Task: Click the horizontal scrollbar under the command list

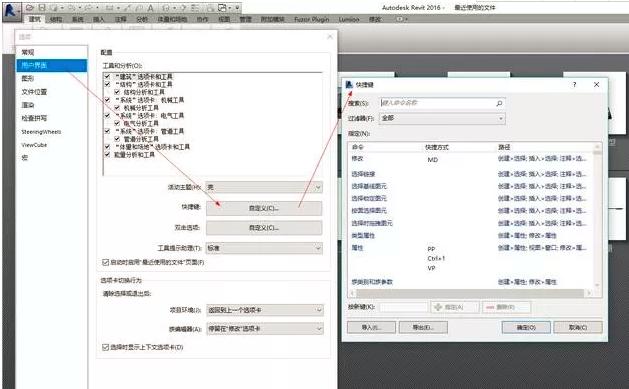Action: [x=471, y=293]
